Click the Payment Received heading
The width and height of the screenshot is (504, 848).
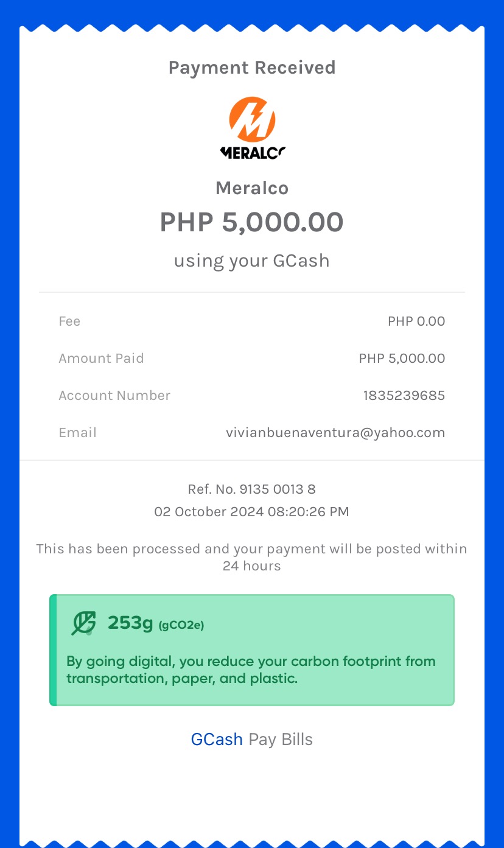(x=252, y=68)
